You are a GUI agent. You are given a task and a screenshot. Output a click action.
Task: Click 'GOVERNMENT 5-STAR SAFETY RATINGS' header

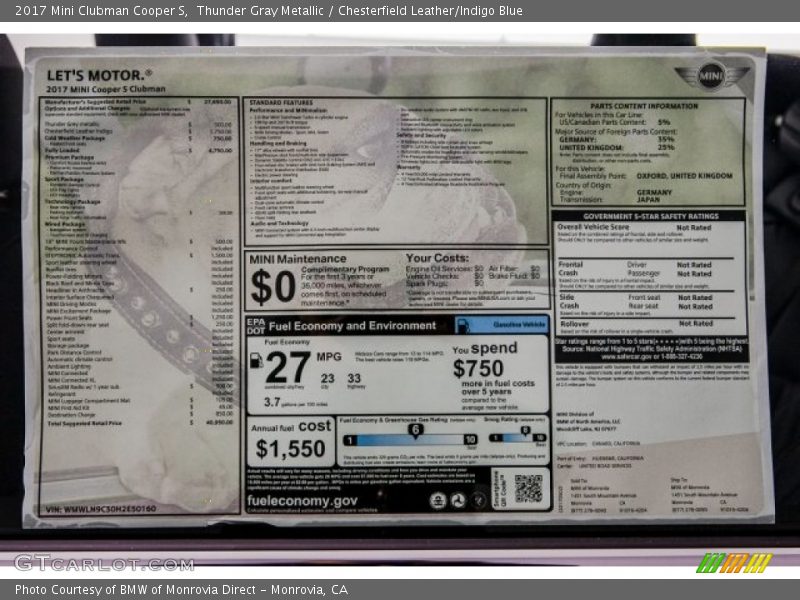click(x=651, y=216)
